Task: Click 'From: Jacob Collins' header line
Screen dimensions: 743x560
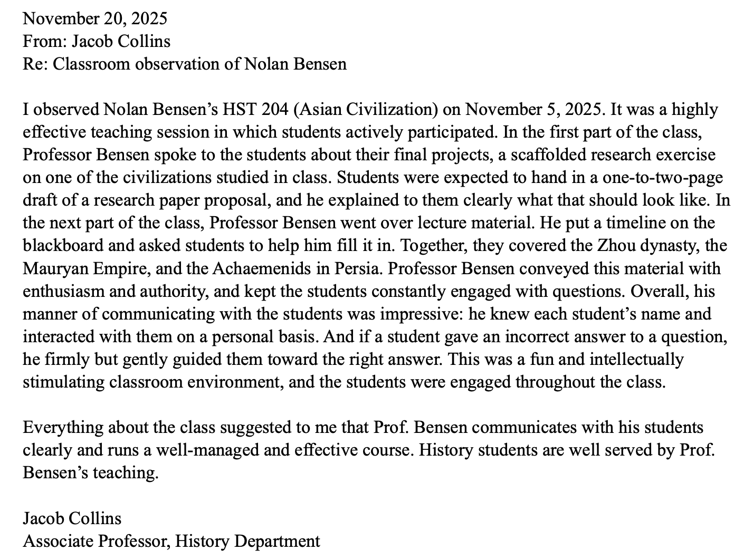Action: pyautogui.click(x=97, y=41)
